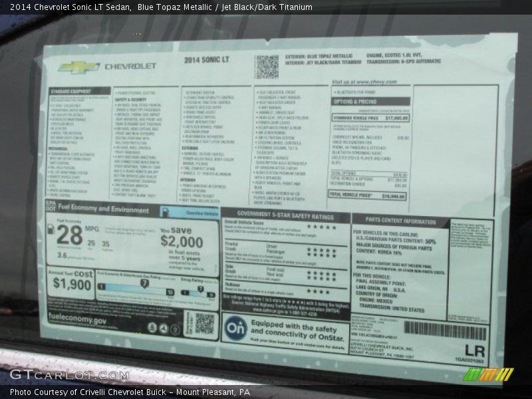Click the Total Vehicle Price box
Screen dimensions: 532x399
click(368, 196)
